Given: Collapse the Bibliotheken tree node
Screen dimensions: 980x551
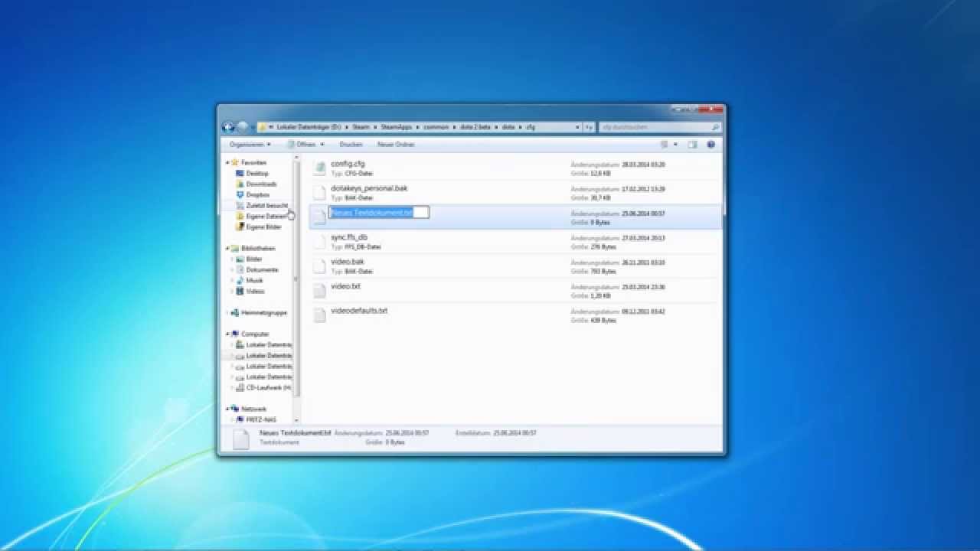Looking at the screenshot, I should [227, 249].
